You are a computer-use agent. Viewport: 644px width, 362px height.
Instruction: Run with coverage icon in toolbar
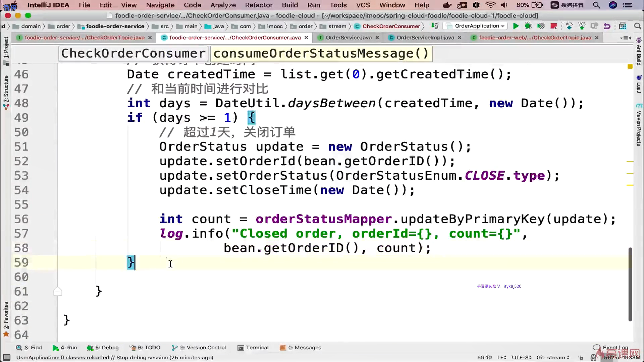(541, 26)
